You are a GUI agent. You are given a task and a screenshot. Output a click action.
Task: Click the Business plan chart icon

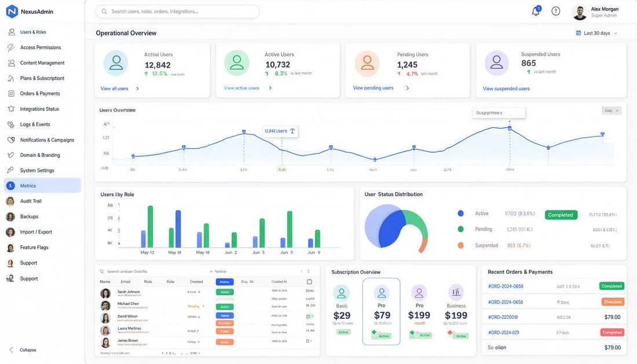click(x=456, y=292)
